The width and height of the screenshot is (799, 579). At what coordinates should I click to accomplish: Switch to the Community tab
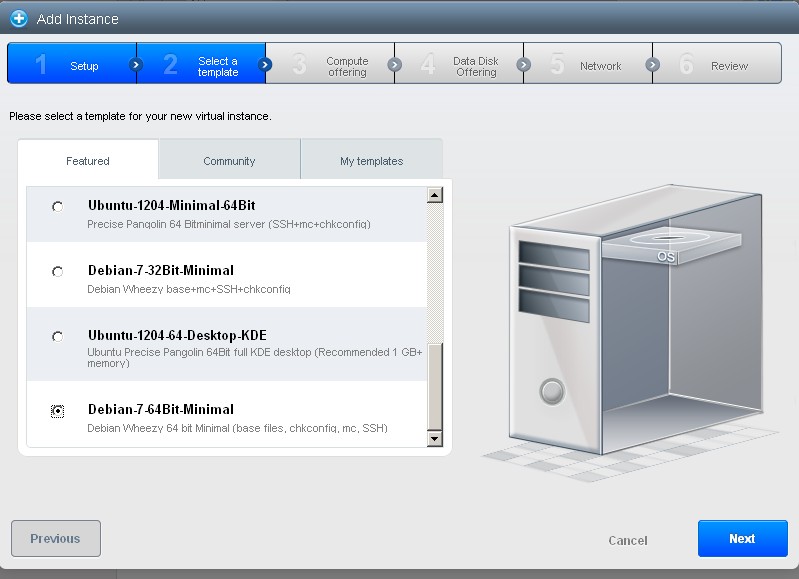coord(229,161)
